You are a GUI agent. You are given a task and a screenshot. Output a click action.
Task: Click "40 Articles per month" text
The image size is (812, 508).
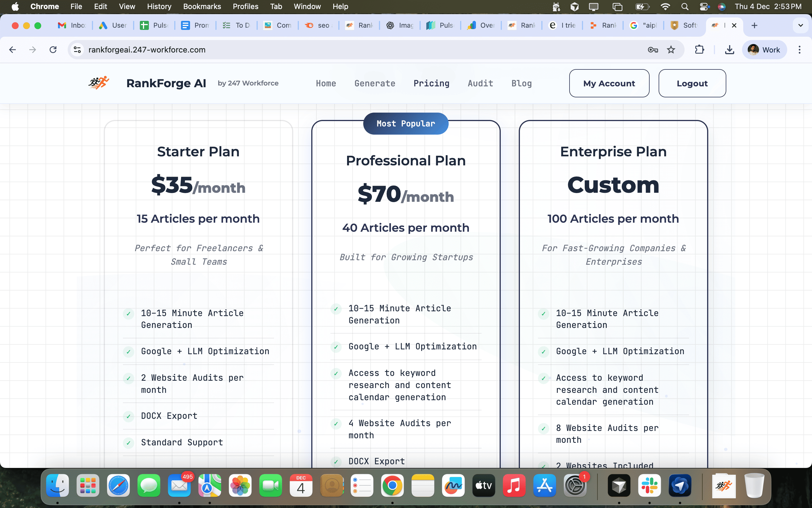pyautogui.click(x=406, y=228)
